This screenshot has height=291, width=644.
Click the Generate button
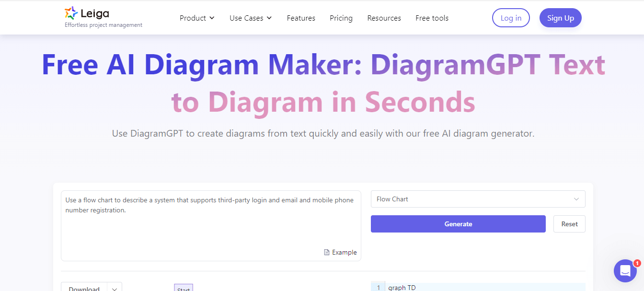click(458, 224)
